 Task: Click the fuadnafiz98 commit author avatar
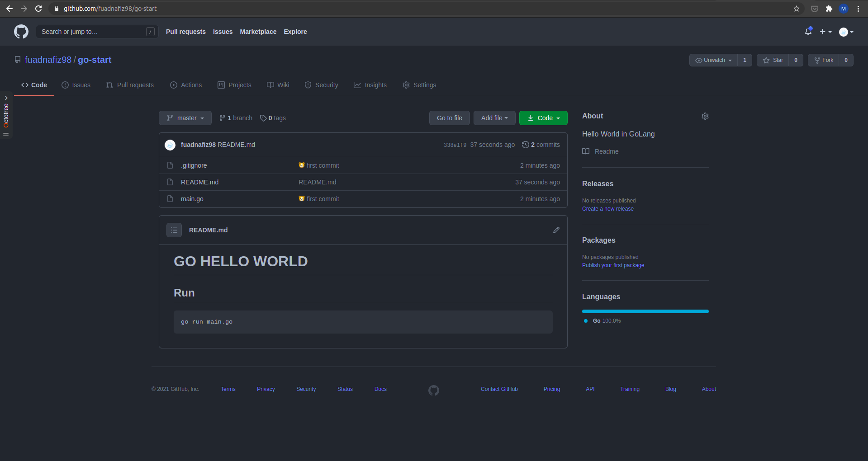(170, 145)
